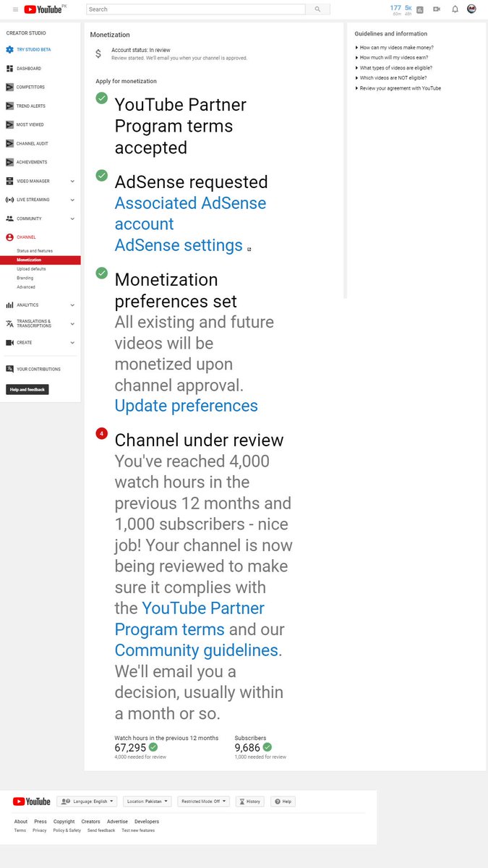The image size is (488, 868).
Task: Click the stats chart icon in header
Action: 420,9
